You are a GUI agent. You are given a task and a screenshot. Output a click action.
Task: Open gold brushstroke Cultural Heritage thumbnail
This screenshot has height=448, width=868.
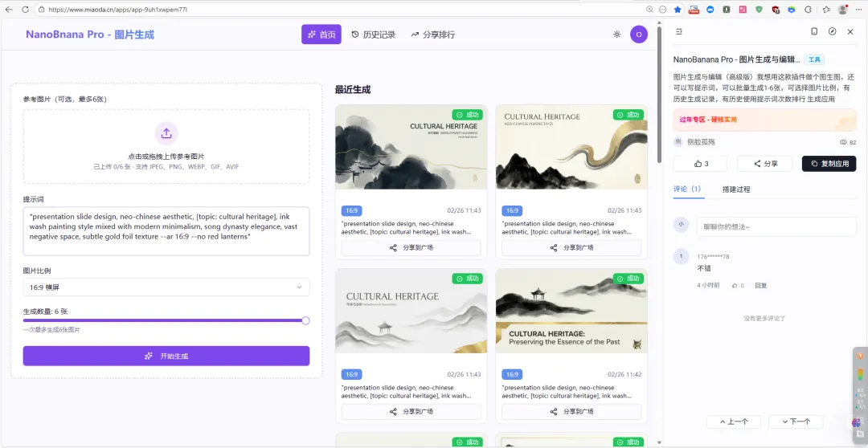571,147
